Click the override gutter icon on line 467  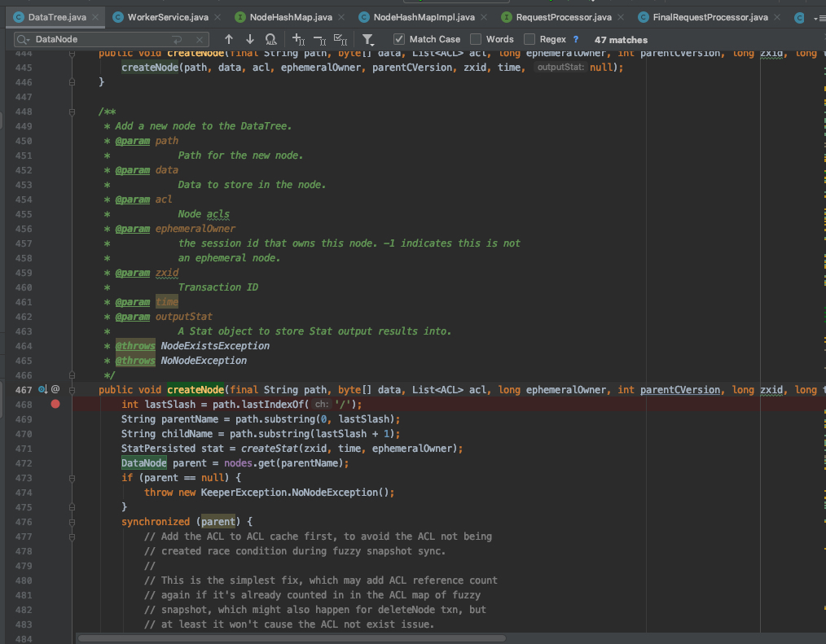(x=42, y=390)
